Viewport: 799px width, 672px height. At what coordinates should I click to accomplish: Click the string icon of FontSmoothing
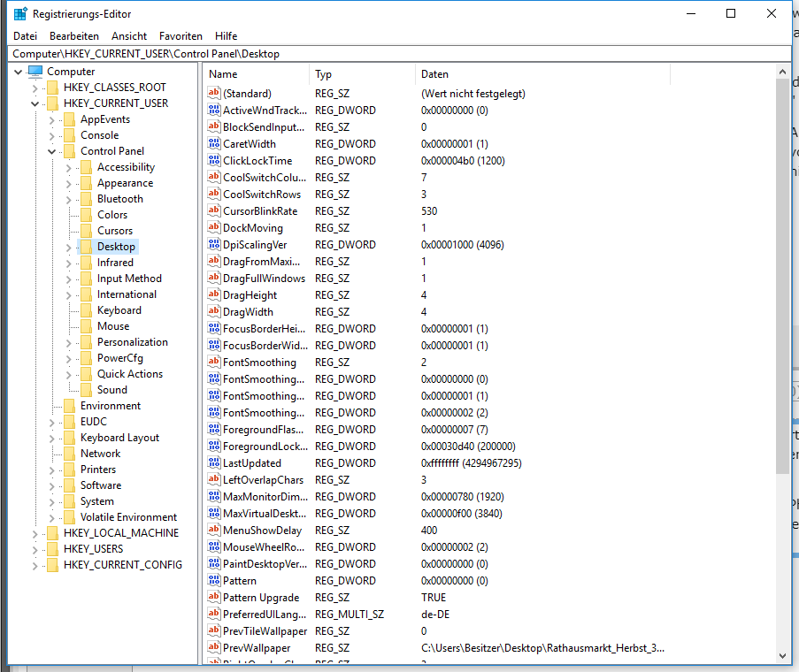pos(214,362)
